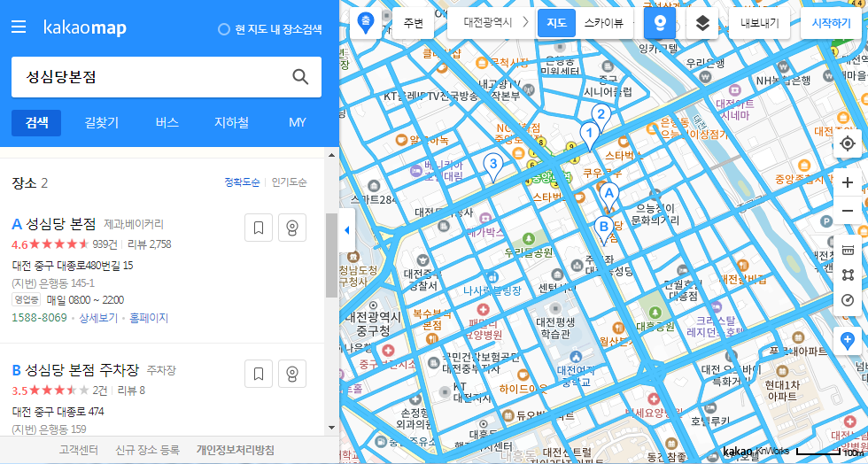Click map marker 3

(492, 166)
